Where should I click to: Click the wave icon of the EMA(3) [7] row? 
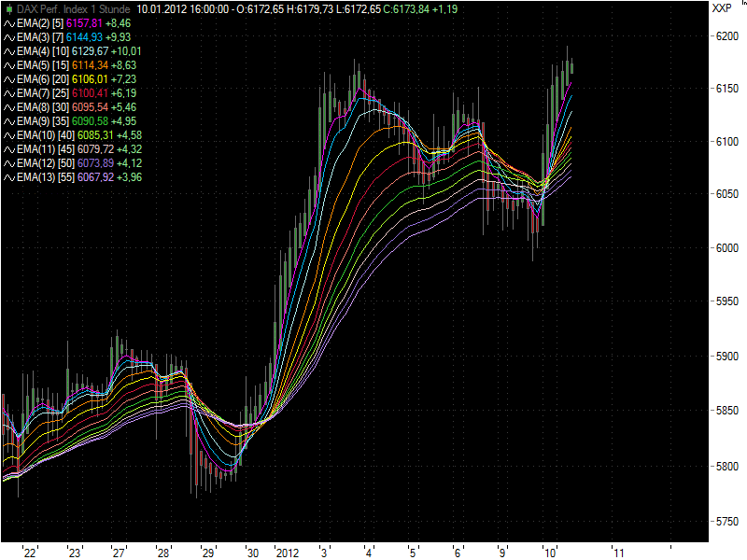pyautogui.click(x=9, y=37)
